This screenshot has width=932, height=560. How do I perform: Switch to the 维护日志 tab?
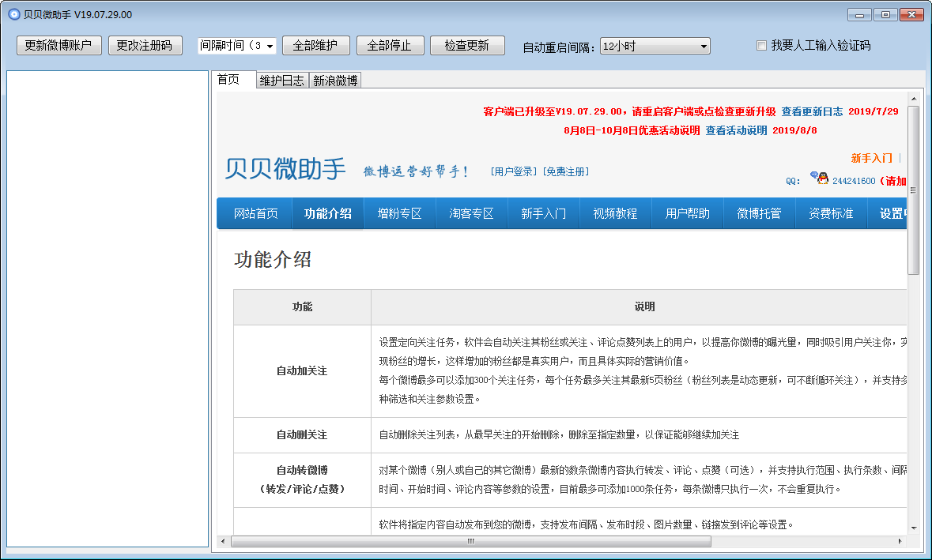click(282, 81)
